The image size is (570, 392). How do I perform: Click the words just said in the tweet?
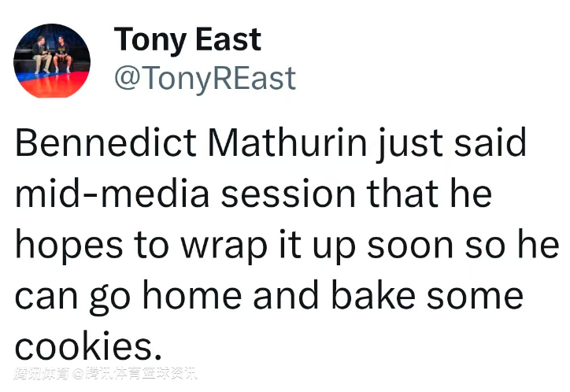point(451,143)
